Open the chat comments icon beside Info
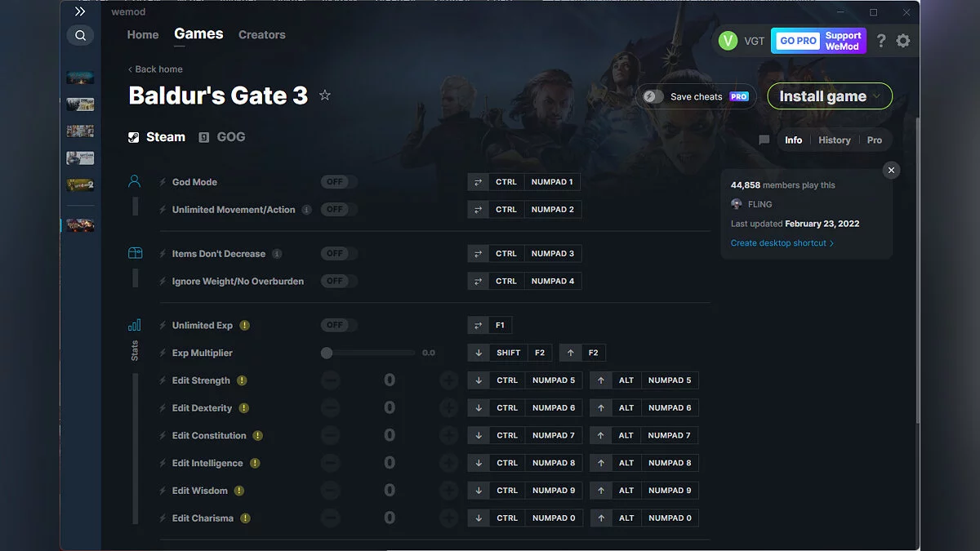 tap(764, 140)
